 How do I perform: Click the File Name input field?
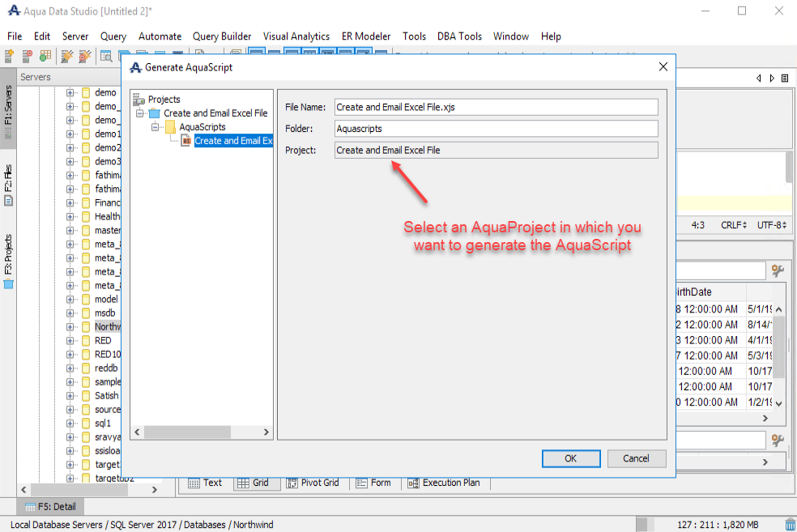pos(496,107)
